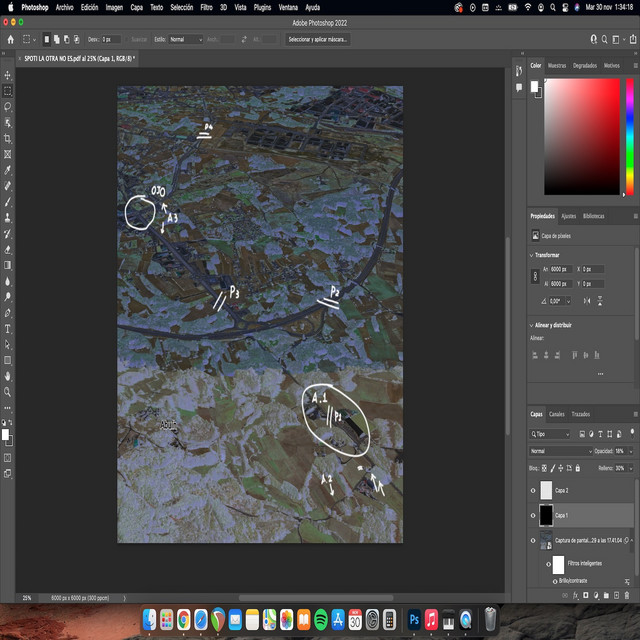Click the Home icon in options bar
Viewport: 640px width, 640px height.
10,39
